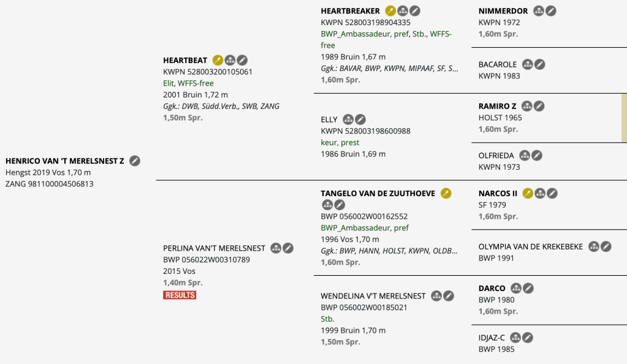Click the gold icon next to HEARTBEAT
Screen dimensions: 627x364
pos(218,60)
